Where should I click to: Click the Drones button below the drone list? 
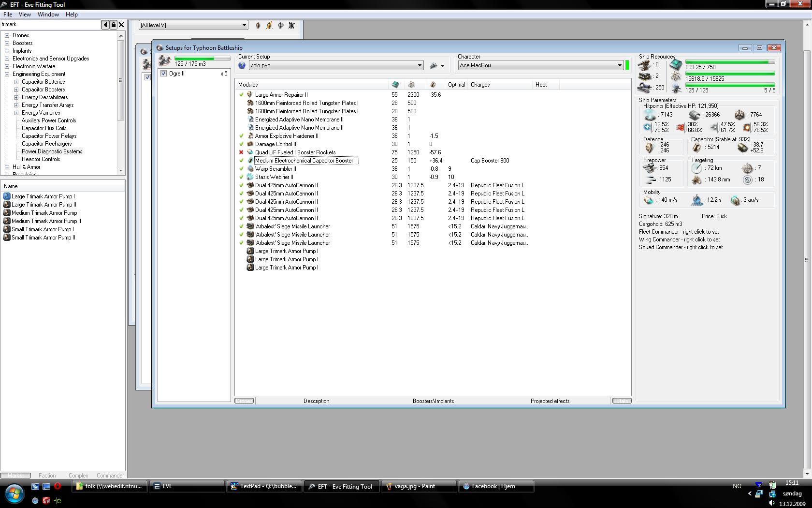(244, 401)
